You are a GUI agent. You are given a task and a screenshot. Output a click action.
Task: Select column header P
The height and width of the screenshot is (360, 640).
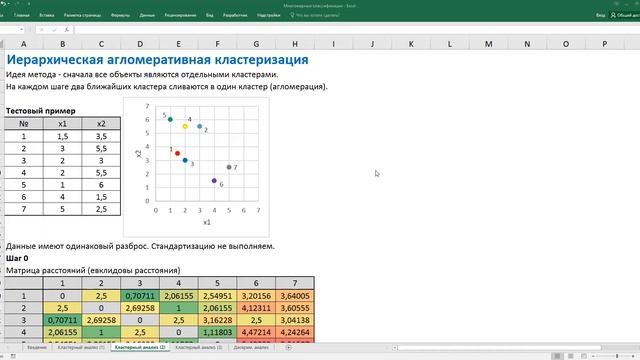tap(604, 44)
